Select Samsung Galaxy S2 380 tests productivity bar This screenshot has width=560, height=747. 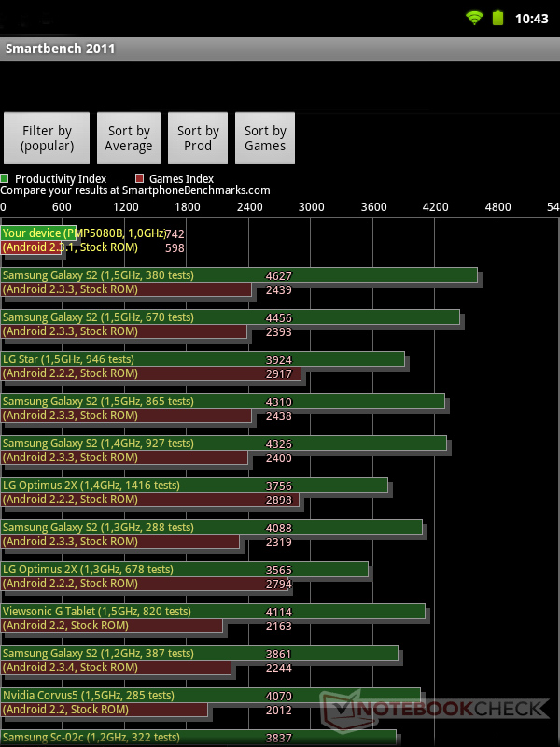pos(239,275)
